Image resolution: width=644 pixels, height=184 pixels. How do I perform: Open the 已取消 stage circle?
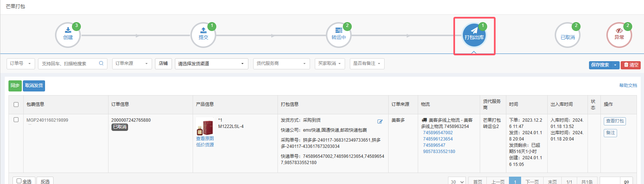(x=568, y=35)
